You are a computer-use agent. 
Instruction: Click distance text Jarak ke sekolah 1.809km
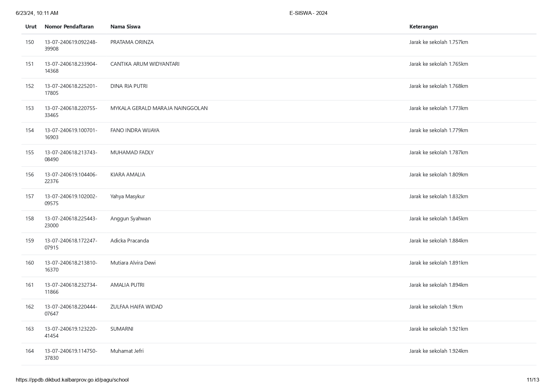tap(439, 175)
